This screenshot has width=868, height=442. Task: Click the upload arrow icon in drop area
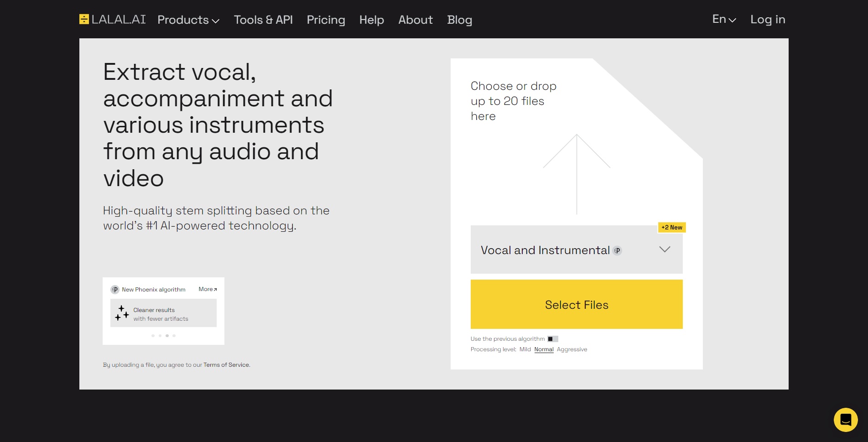coord(577,174)
